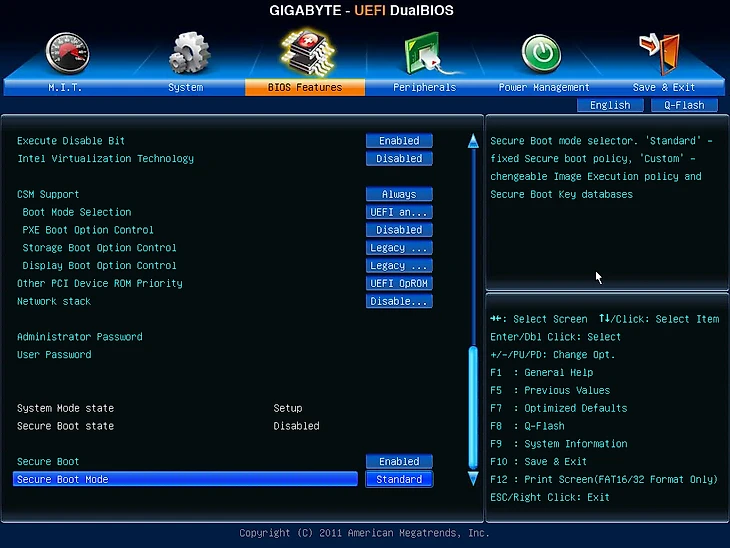Image resolution: width=730 pixels, height=548 pixels.
Task: Select PXE Boot Option Control label
Action: (88, 230)
